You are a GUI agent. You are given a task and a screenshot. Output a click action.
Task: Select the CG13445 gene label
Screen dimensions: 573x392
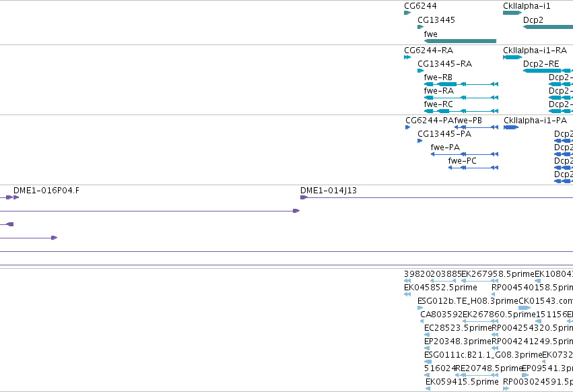(x=436, y=20)
